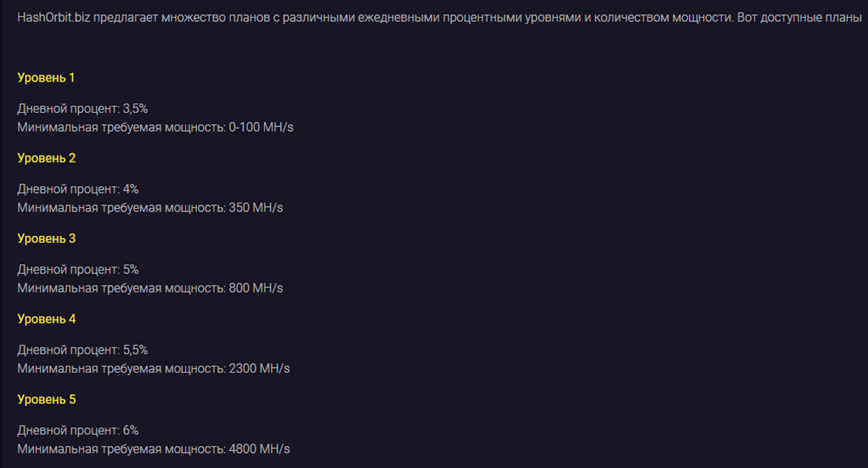Select the 5% daily percent value
This screenshot has width=868, height=468.
[131, 269]
